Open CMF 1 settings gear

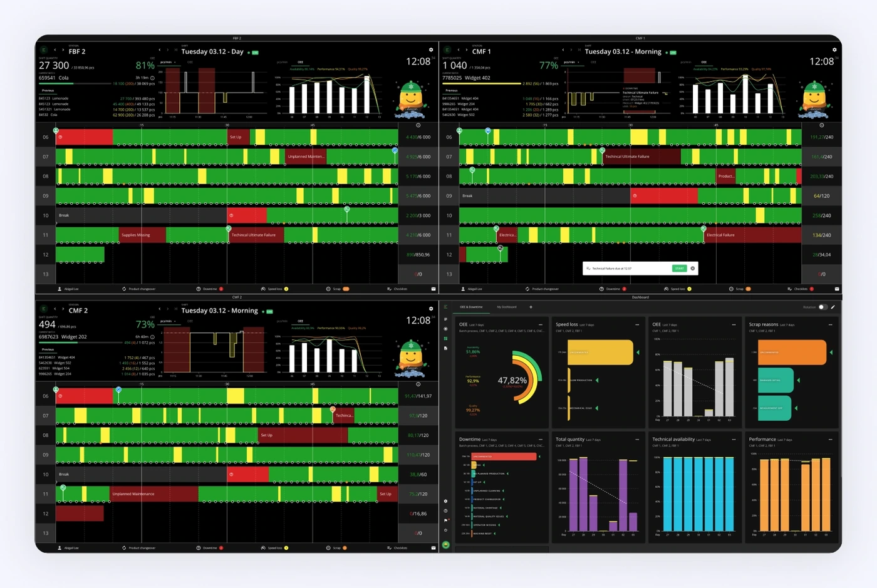tap(834, 50)
